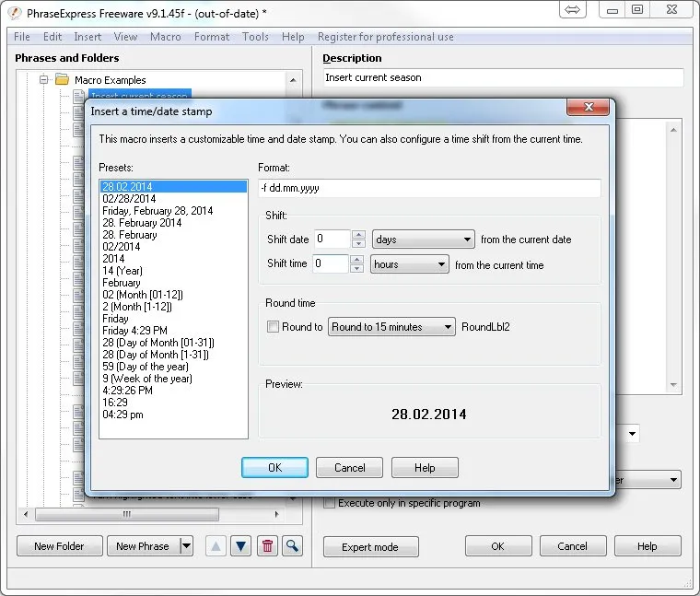
Task: Click OK in the main window
Action: click(x=498, y=546)
